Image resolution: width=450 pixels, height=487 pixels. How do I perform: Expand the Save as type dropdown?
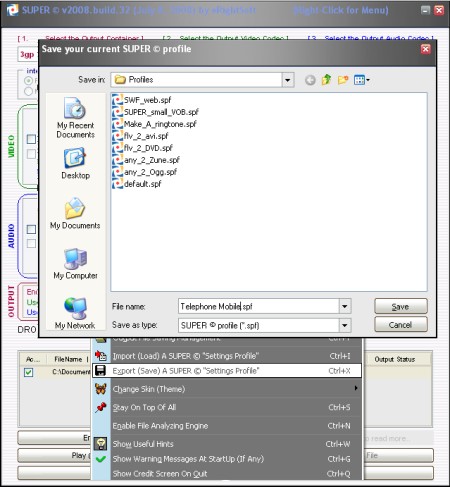[345, 325]
